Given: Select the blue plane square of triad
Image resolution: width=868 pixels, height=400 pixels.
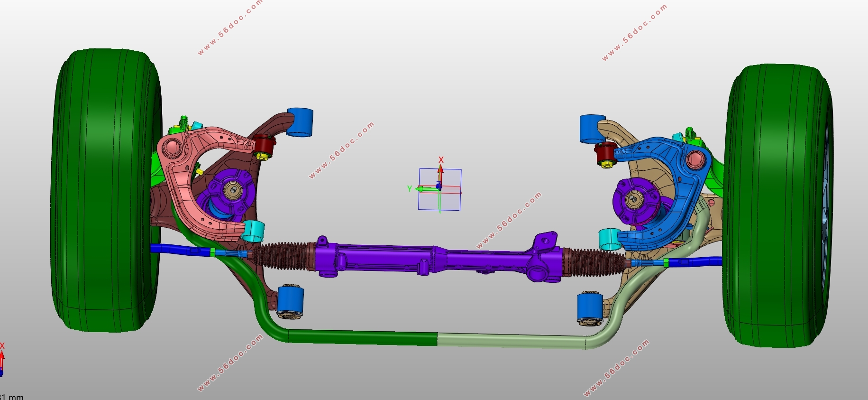Looking at the screenshot, I should (x=440, y=189).
